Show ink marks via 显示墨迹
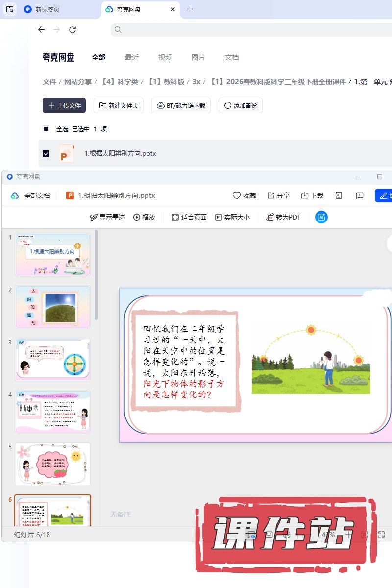The height and width of the screenshot is (588, 392). (107, 217)
